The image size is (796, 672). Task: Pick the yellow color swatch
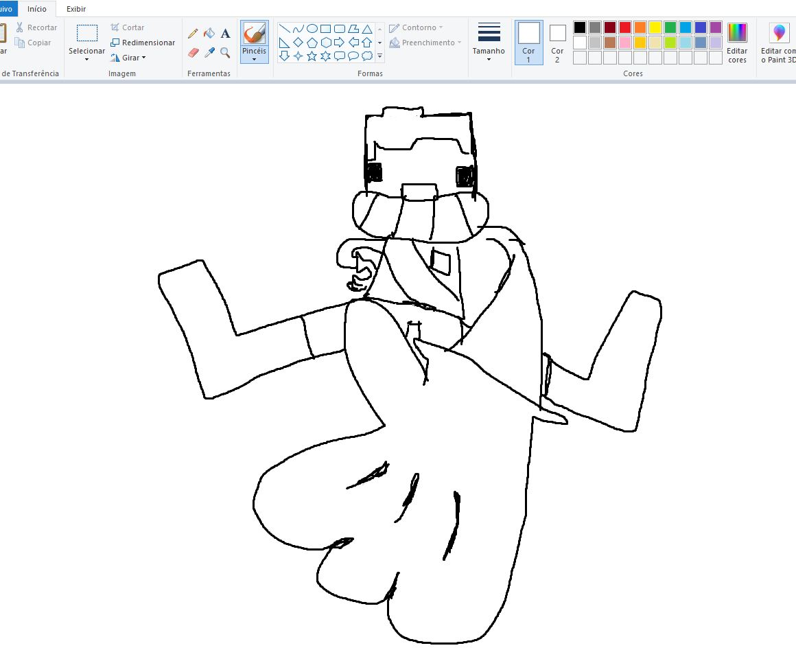point(655,27)
